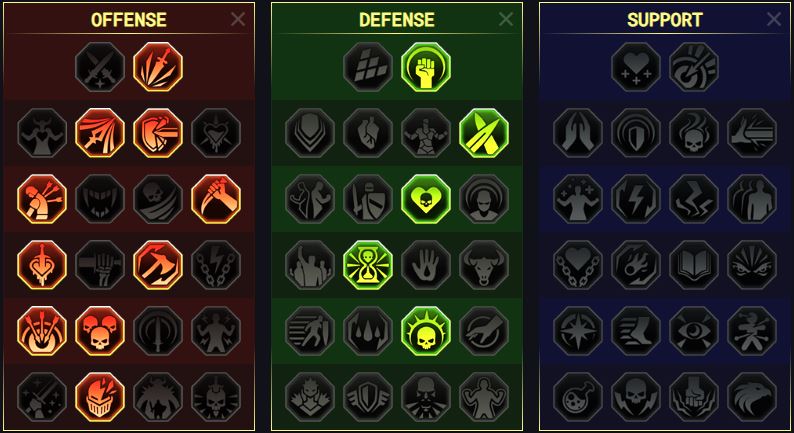794x433 pixels.
Task: Choose the hand holding curved dagger mastery
Action: click(x=216, y=199)
